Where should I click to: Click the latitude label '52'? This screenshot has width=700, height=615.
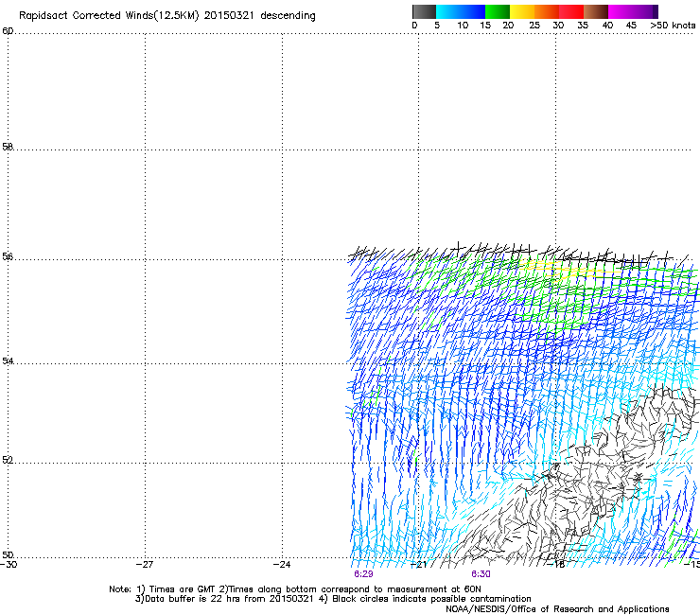click(8, 460)
